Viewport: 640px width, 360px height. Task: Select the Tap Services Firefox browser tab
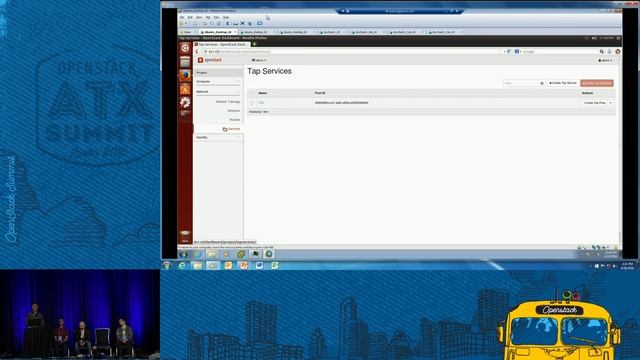click(222, 44)
